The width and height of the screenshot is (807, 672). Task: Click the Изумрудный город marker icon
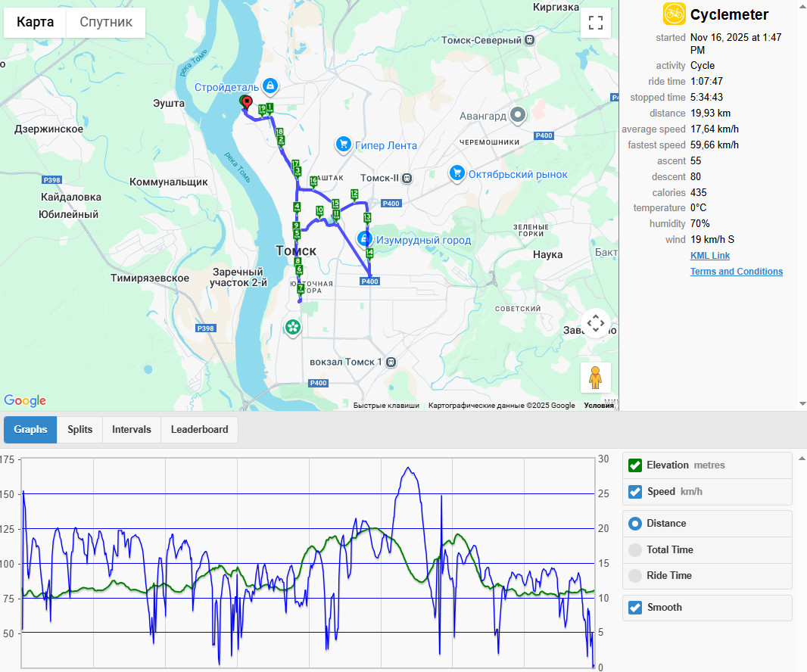tap(364, 238)
